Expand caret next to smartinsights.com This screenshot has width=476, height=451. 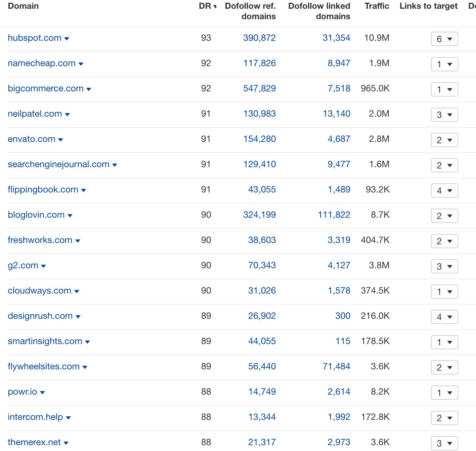pos(87,342)
